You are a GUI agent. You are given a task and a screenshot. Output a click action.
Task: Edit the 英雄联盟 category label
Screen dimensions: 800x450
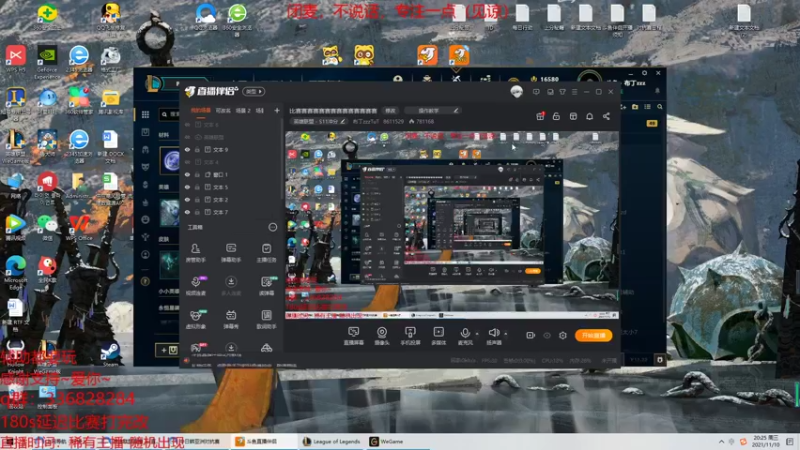click(319, 121)
